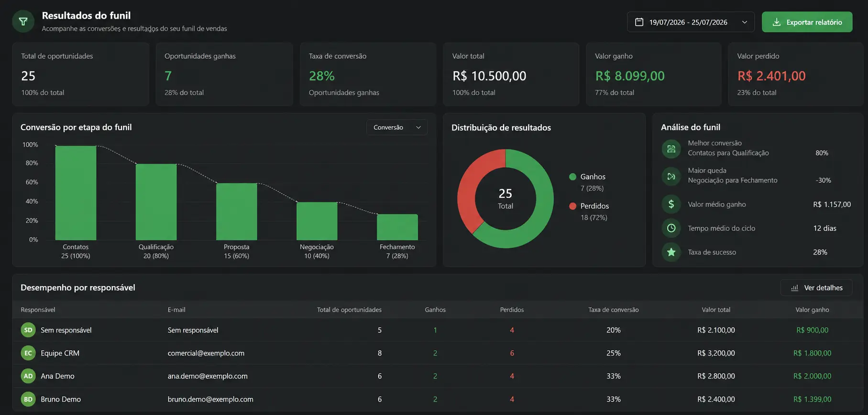The width and height of the screenshot is (868, 415).
Task: Expand the date range chevron arrow
Action: tap(745, 22)
